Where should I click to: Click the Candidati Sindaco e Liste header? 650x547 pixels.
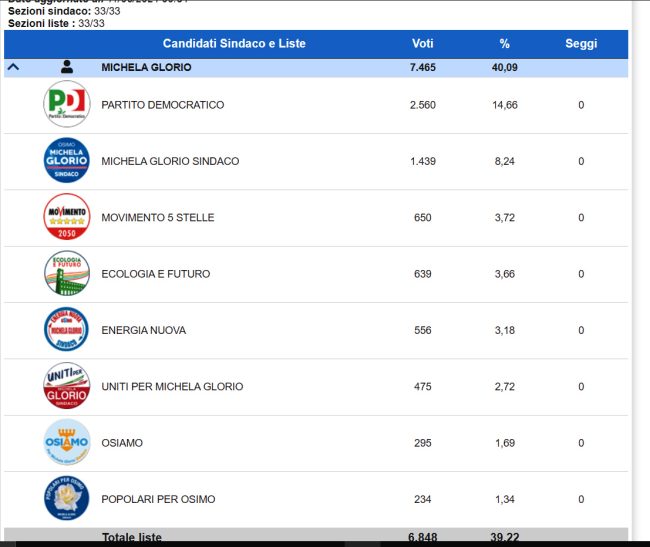(234, 44)
